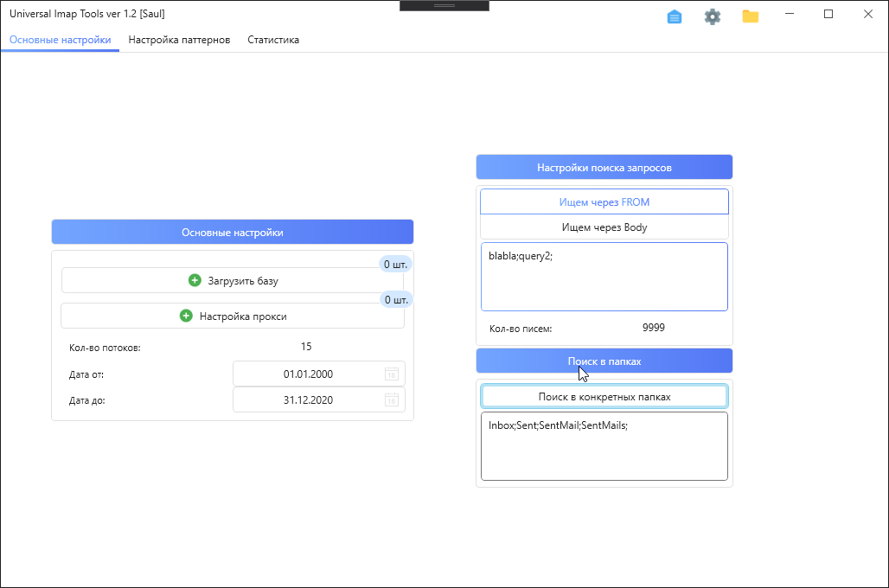Screen dimensions: 889x588
Task: Switch to the Настройка паттернов tab
Action: coord(179,40)
